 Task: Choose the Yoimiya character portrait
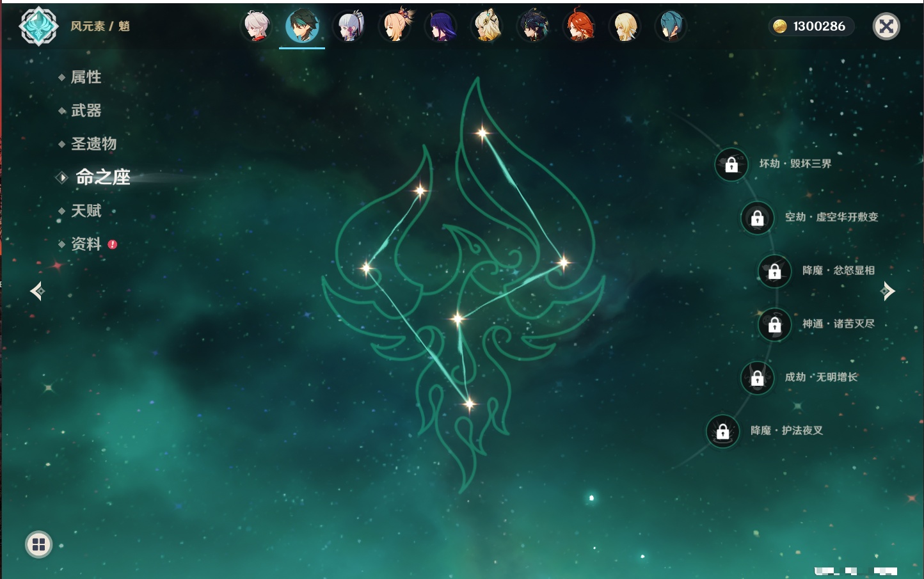point(395,27)
